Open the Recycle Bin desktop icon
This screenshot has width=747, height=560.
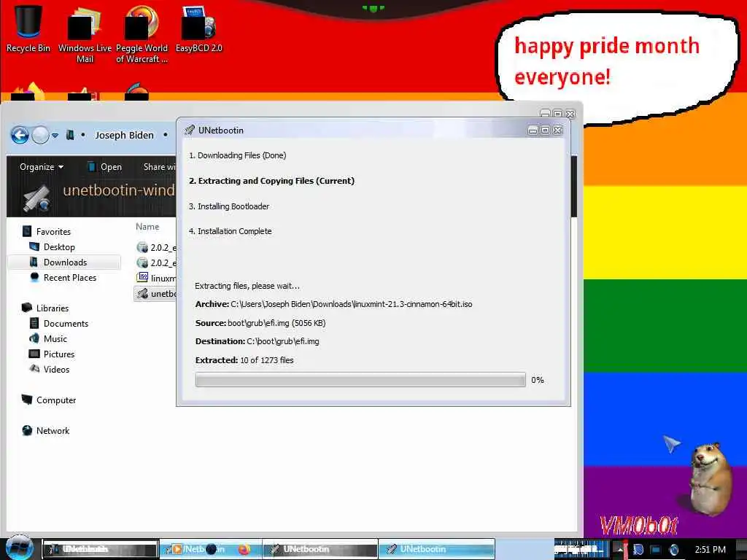coord(28,28)
